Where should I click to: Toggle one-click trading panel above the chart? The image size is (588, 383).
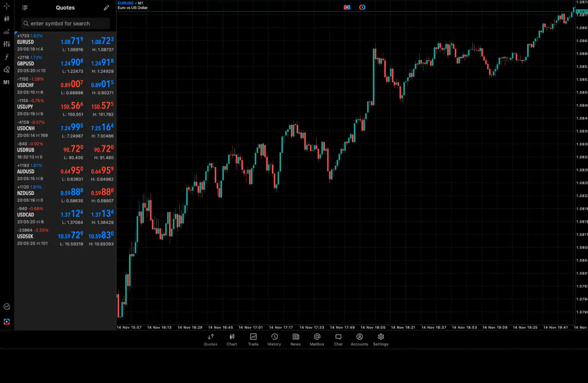point(347,7)
